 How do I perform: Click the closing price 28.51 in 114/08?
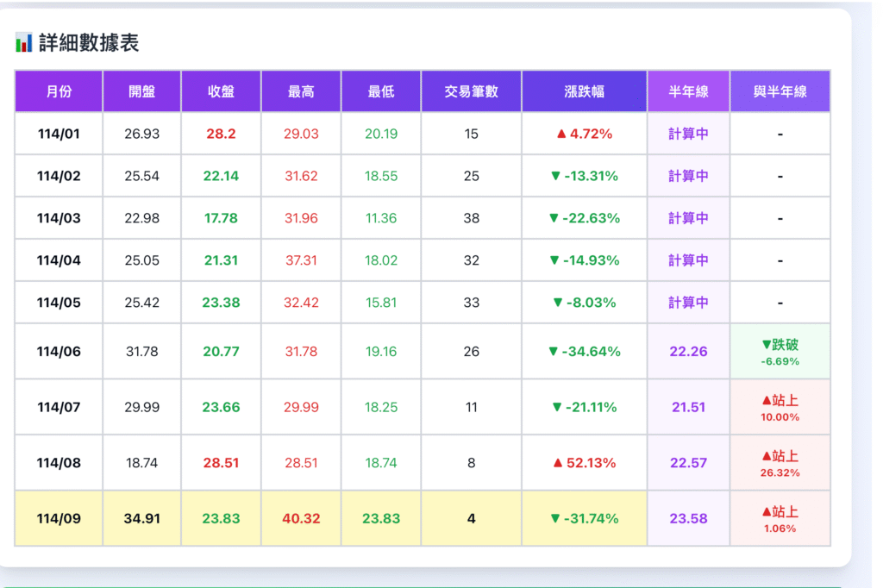(x=220, y=463)
